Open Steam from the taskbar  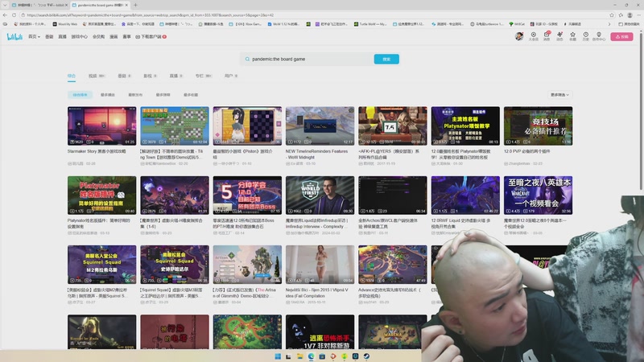tap(366, 356)
